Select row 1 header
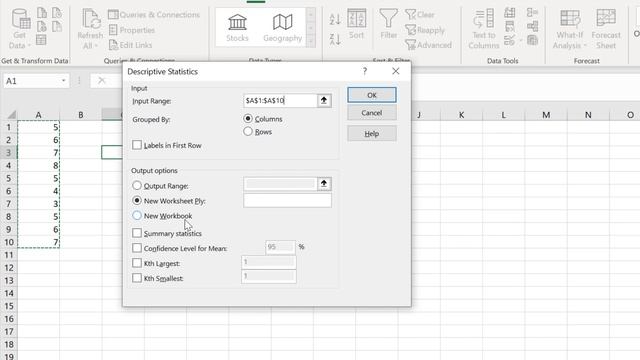Image resolution: width=640 pixels, height=360 pixels. point(8,127)
